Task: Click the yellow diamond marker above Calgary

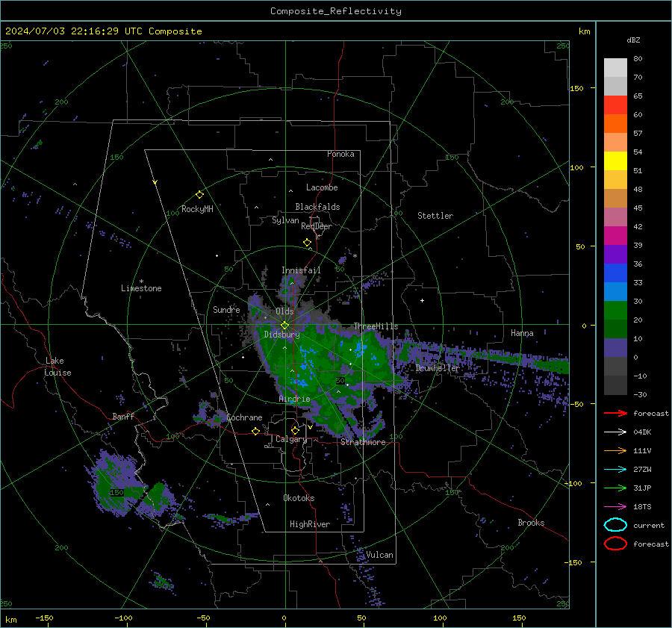Action: [295, 430]
